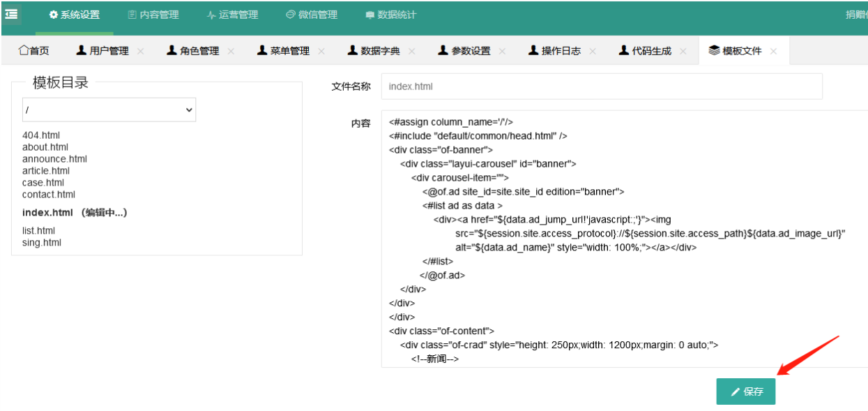Click the home icon on 首页 tab
The width and height of the screenshot is (868, 411).
click(24, 50)
